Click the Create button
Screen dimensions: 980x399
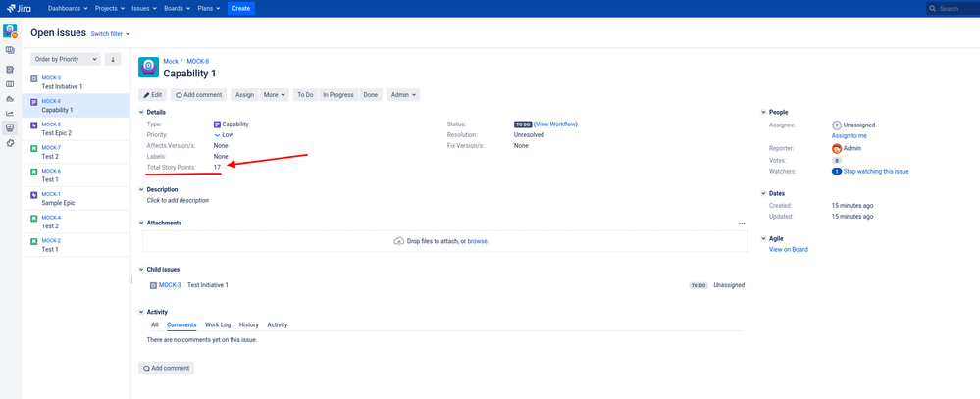click(x=240, y=9)
